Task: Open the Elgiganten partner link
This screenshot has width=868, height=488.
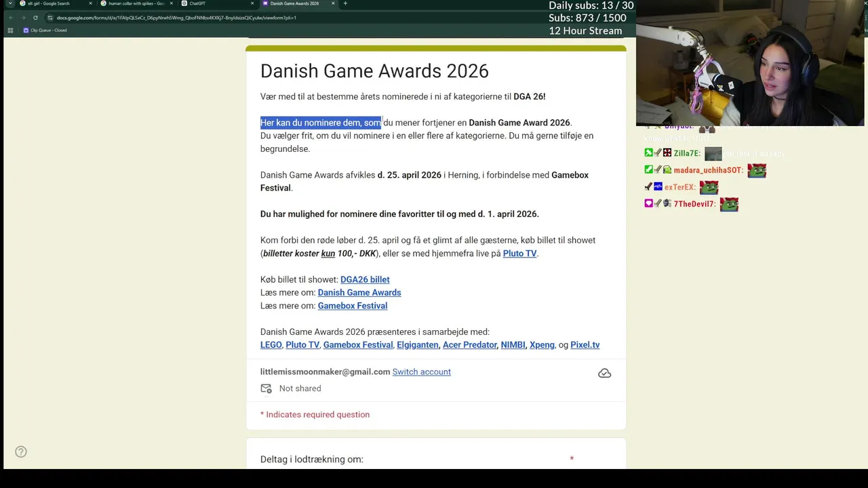Action: tap(418, 345)
